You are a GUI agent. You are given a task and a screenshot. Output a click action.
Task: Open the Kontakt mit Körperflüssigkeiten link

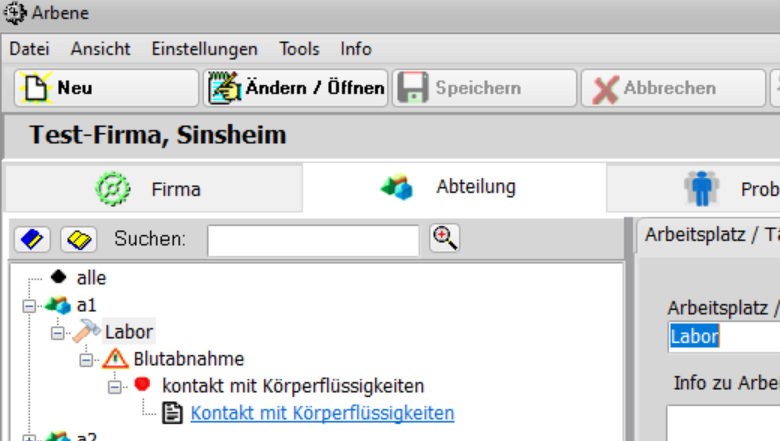(x=322, y=413)
